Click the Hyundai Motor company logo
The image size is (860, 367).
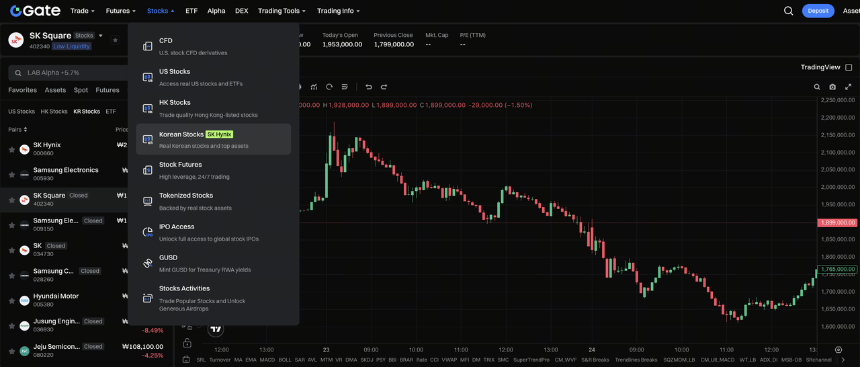[24, 301]
